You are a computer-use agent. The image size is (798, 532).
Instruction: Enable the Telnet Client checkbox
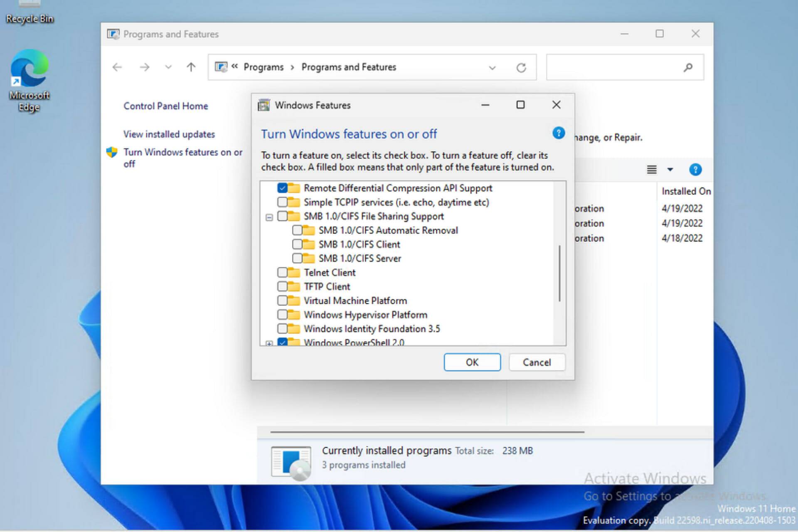click(282, 273)
